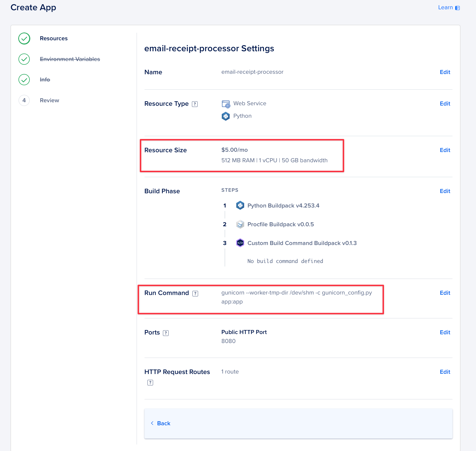This screenshot has width=476, height=451.
Task: Edit the Resource Size setting
Action: [x=445, y=150]
